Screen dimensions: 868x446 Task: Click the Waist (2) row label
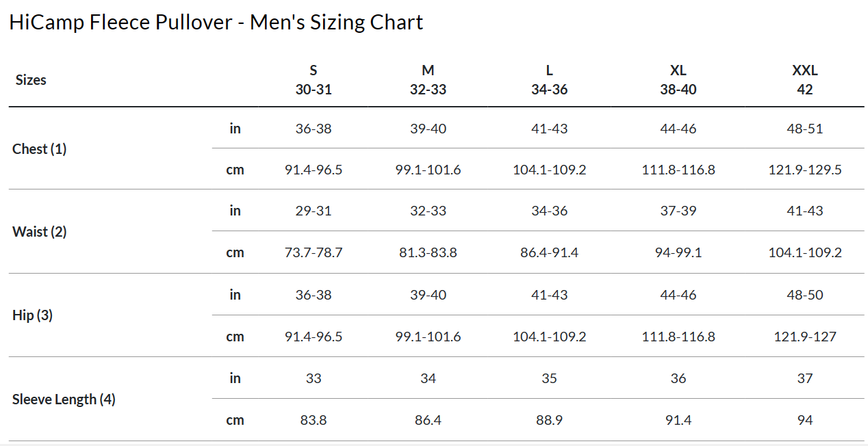(x=40, y=232)
